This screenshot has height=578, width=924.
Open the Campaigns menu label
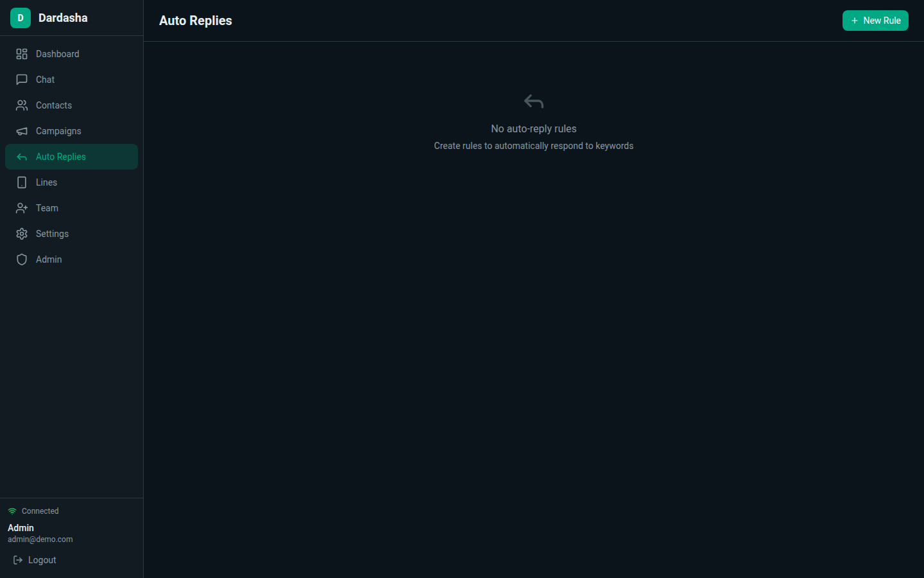pyautogui.click(x=58, y=131)
